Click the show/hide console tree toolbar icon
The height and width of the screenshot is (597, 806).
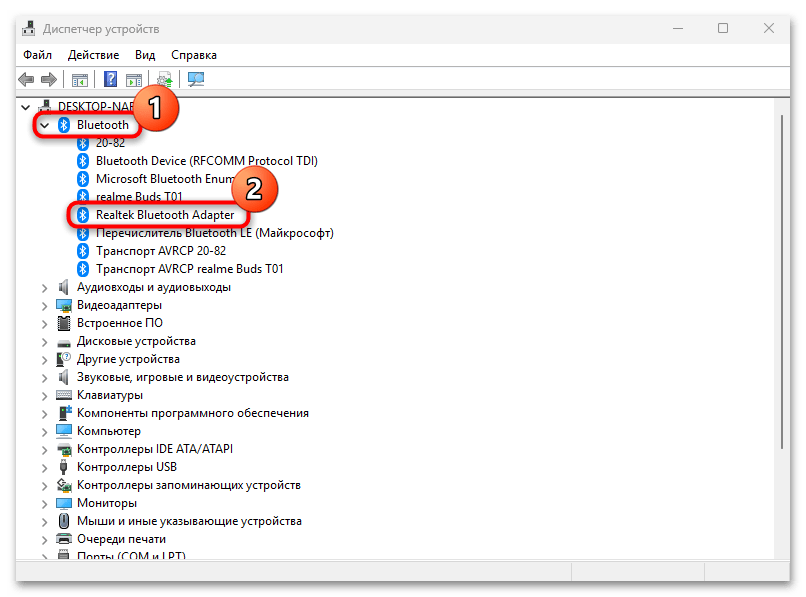[x=80, y=80]
